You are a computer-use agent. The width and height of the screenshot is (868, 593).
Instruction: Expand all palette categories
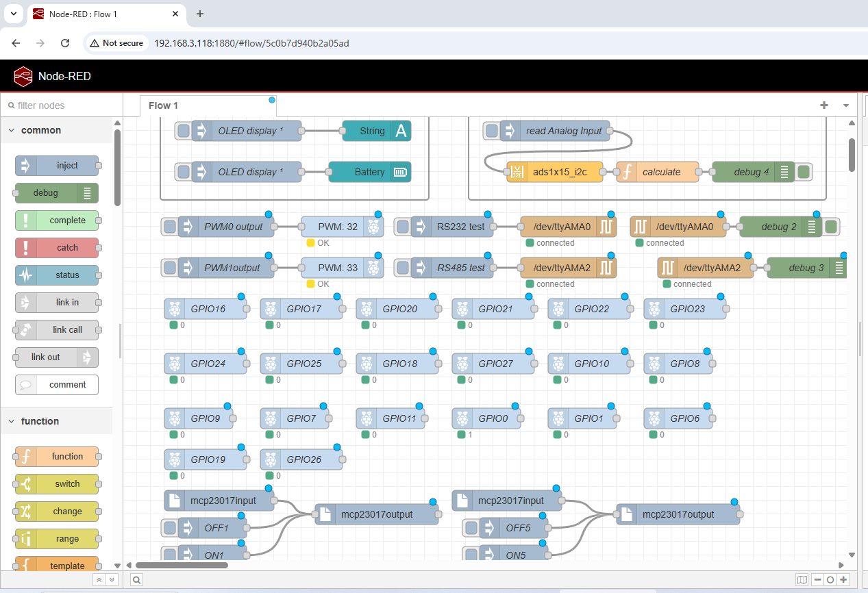click(x=112, y=580)
